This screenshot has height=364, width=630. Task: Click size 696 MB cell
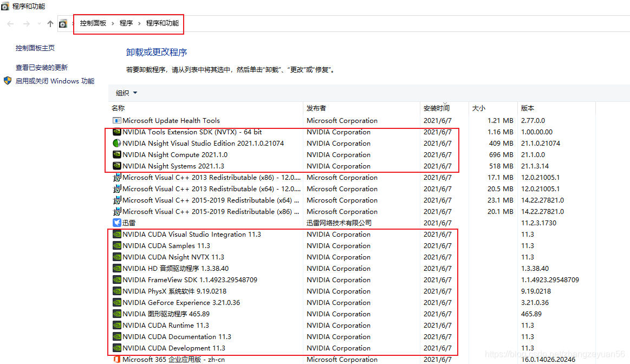501,155
